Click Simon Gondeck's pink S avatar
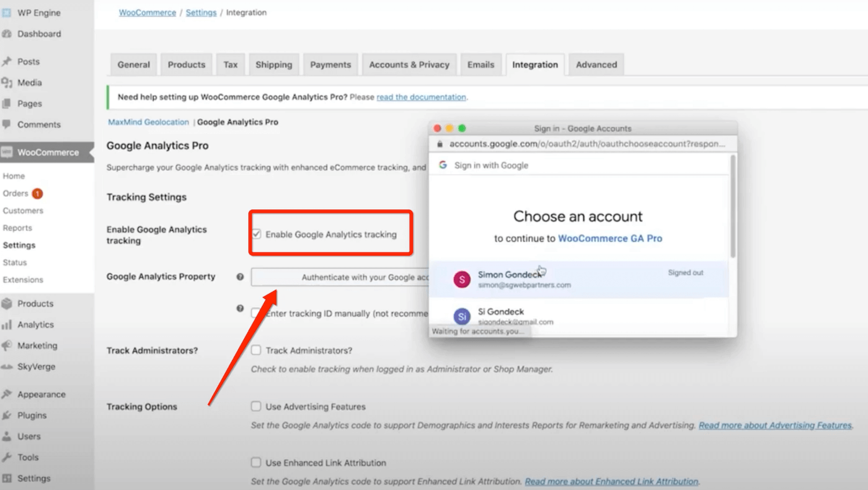The image size is (868, 490). click(x=462, y=279)
